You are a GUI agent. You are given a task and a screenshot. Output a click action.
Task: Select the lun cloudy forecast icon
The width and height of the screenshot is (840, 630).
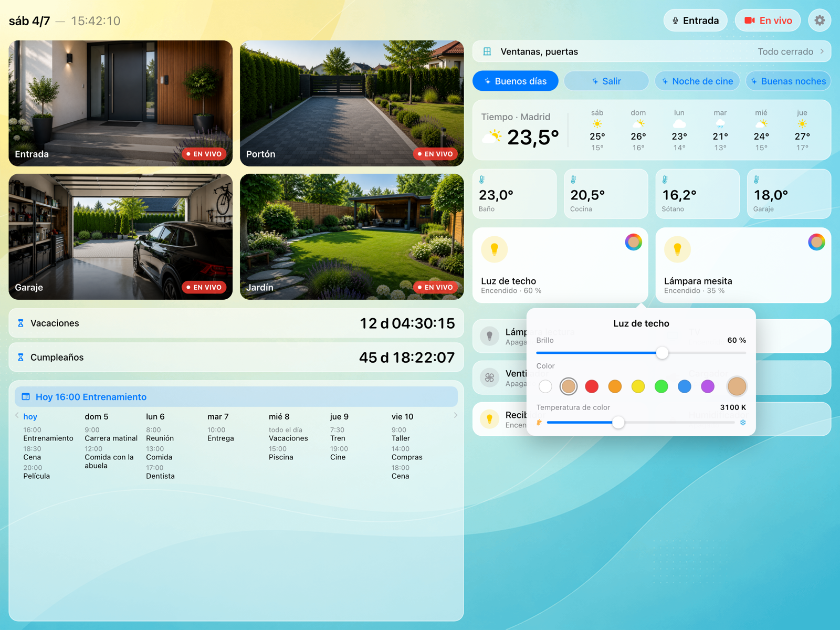pyautogui.click(x=679, y=124)
